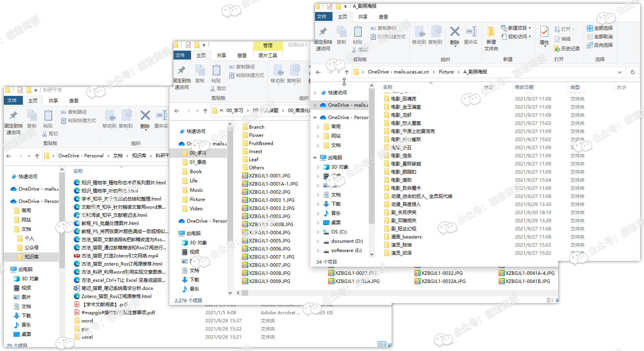This screenshot has height=351, width=644.
Task: Select 知识库 in 科研干货 nav pane
Action: (32, 257)
